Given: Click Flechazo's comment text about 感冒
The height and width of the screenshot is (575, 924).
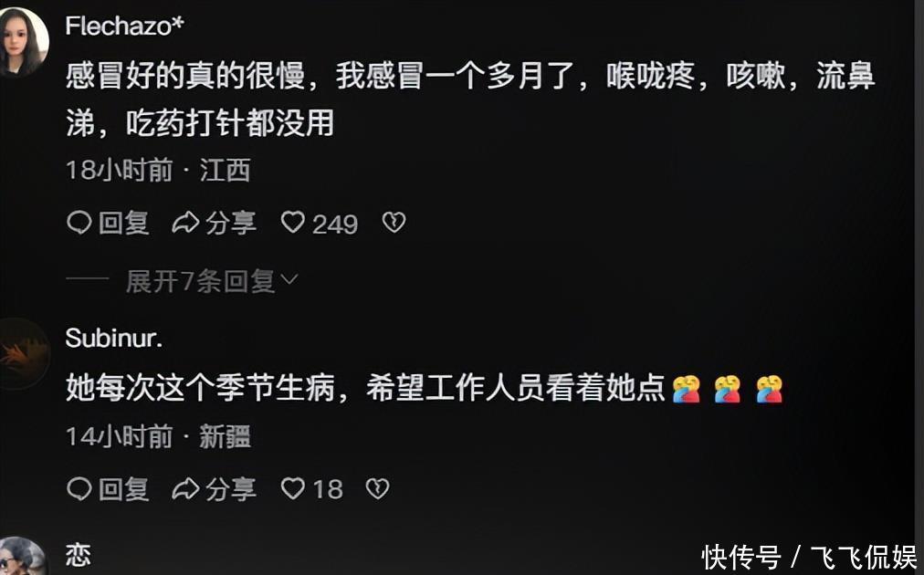Looking at the screenshot, I should click(x=470, y=100).
